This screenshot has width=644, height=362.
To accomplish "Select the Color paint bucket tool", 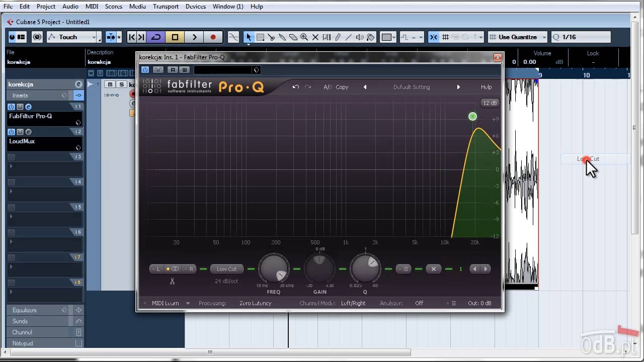I will (x=371, y=37).
